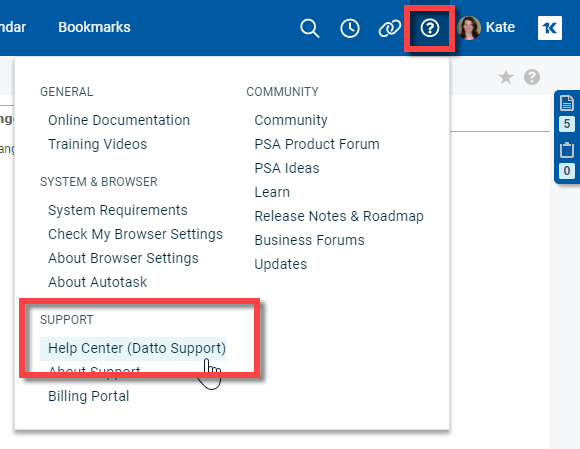Open the recent history clock icon
This screenshot has height=449, width=580.
[350, 28]
